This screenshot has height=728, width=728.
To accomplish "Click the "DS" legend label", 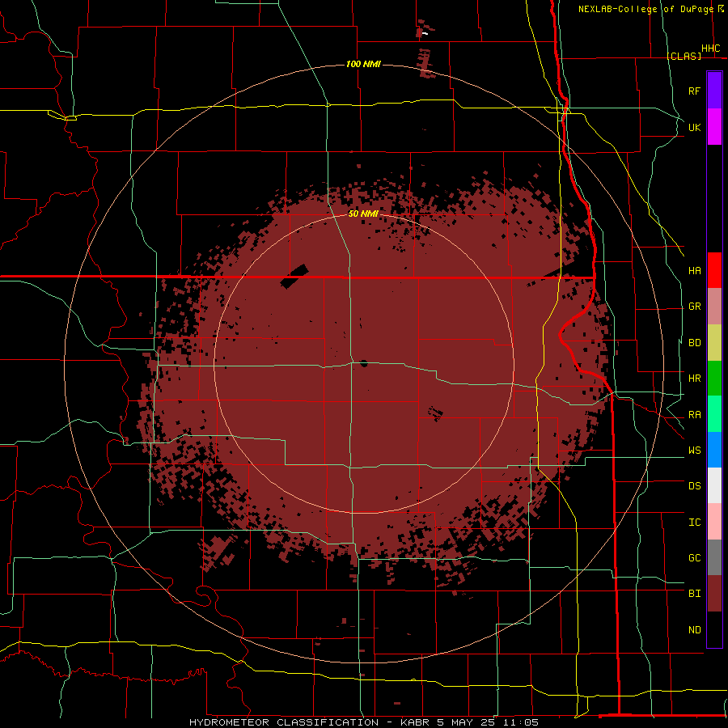I will [x=694, y=486].
